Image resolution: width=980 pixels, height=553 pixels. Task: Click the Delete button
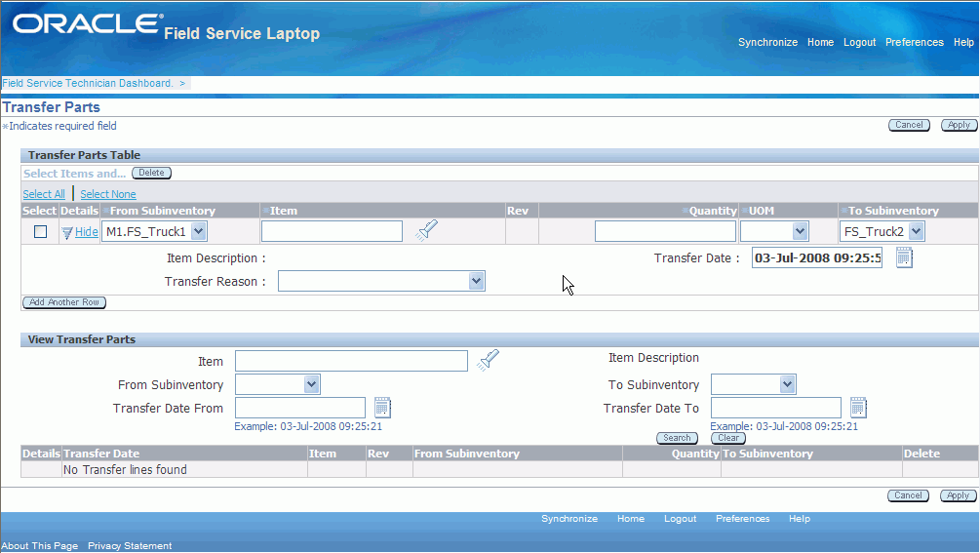click(151, 173)
